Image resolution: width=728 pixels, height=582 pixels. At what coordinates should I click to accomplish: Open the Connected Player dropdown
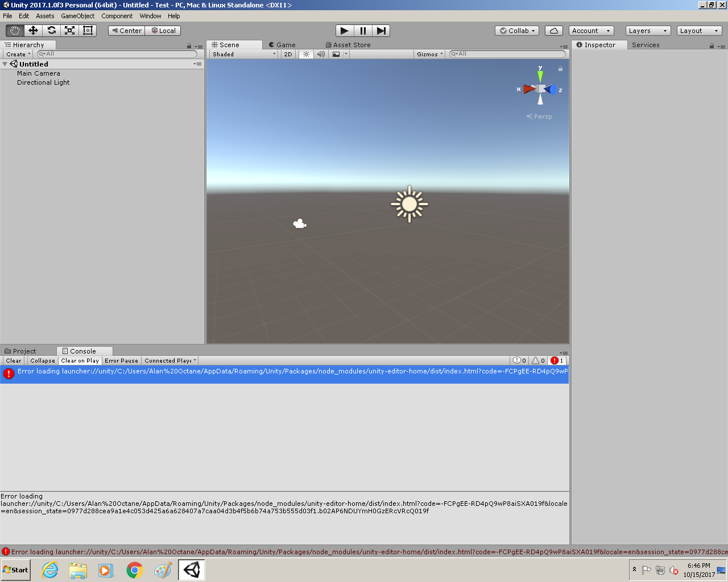(x=170, y=360)
